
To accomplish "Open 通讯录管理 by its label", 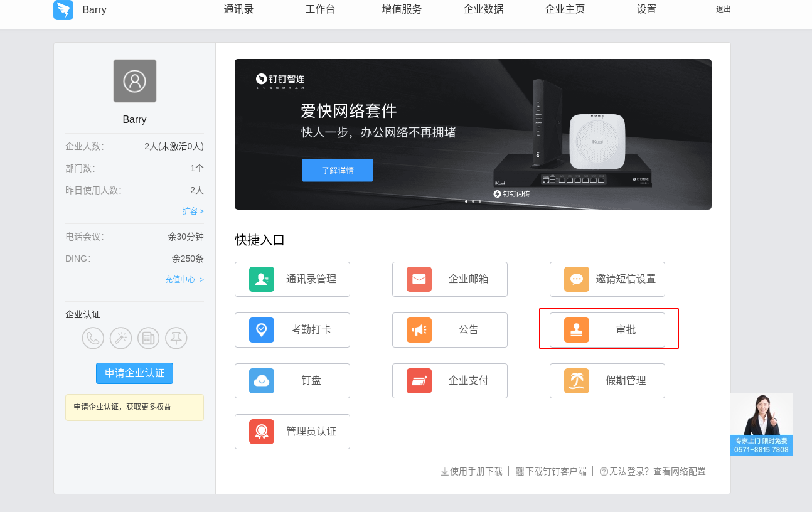I will 311,279.
